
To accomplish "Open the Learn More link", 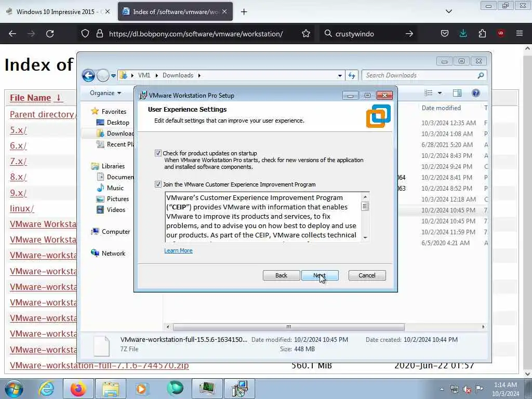I will tap(178, 250).
